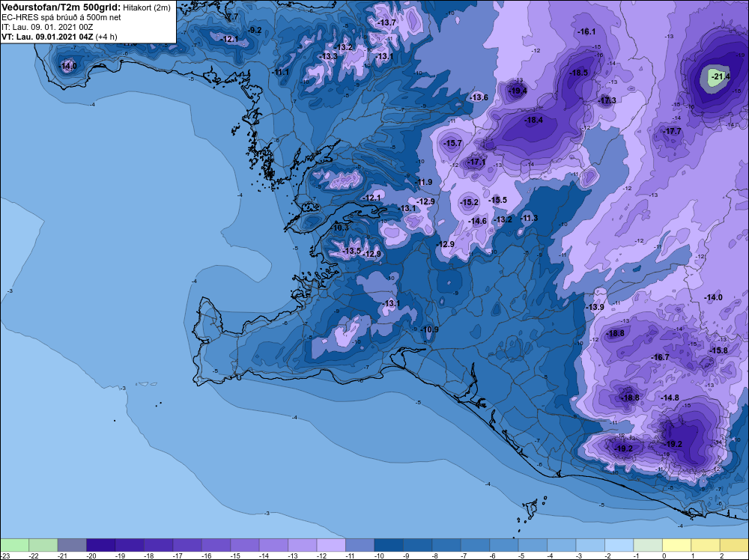Click the -16.7 temperature label
Viewport: 749px width, 560px height.
tap(660, 357)
